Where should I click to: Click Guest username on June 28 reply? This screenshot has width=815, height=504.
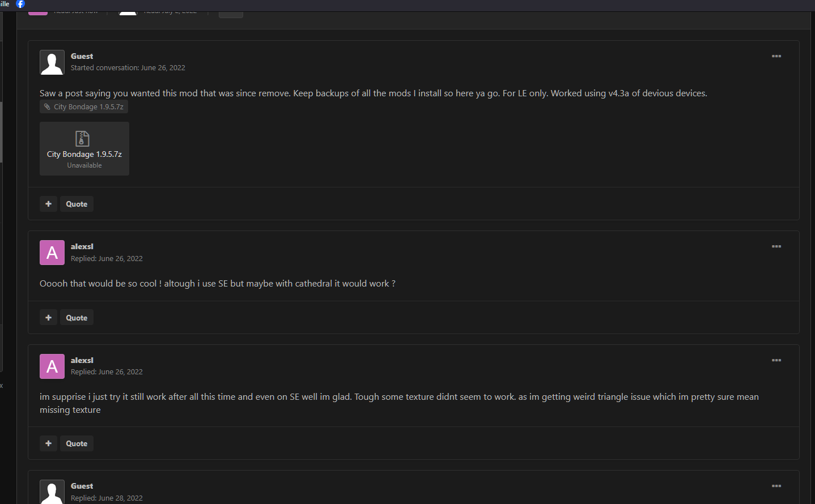[82, 486]
